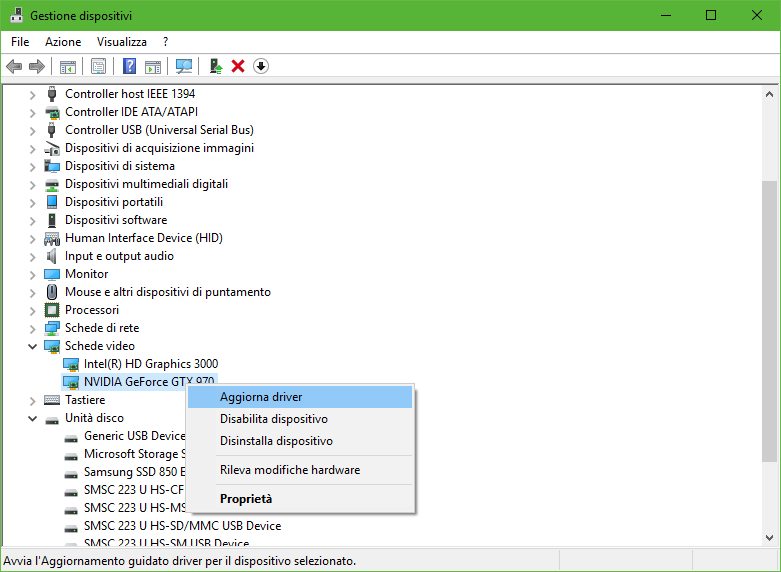Choose Aggiorna driver from context menu
Screen dimensions: 781x572
(261, 397)
